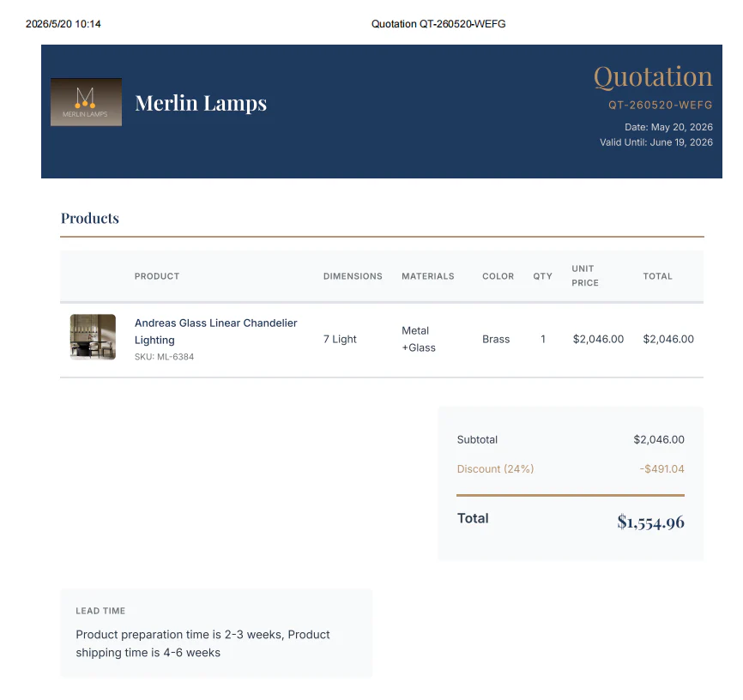The height and width of the screenshot is (700, 743).
Task: Click the subtotal amount $2,046.00 in summary
Action: pos(659,440)
